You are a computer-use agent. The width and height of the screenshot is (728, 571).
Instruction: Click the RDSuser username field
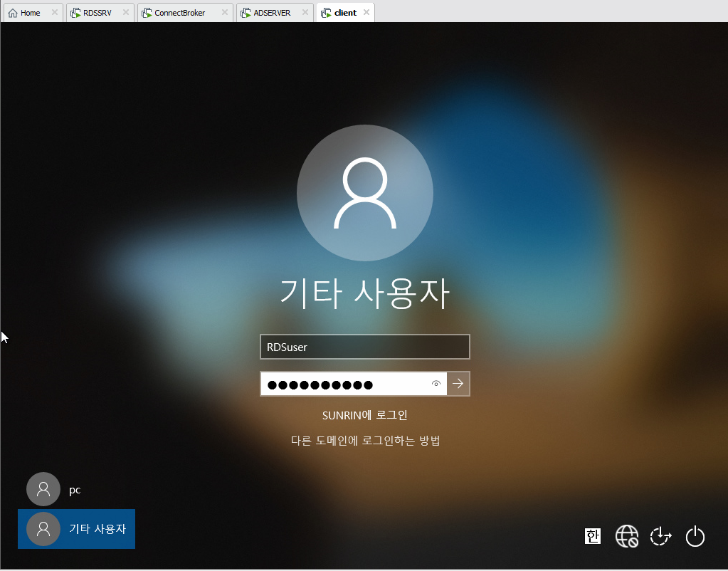[x=365, y=347]
